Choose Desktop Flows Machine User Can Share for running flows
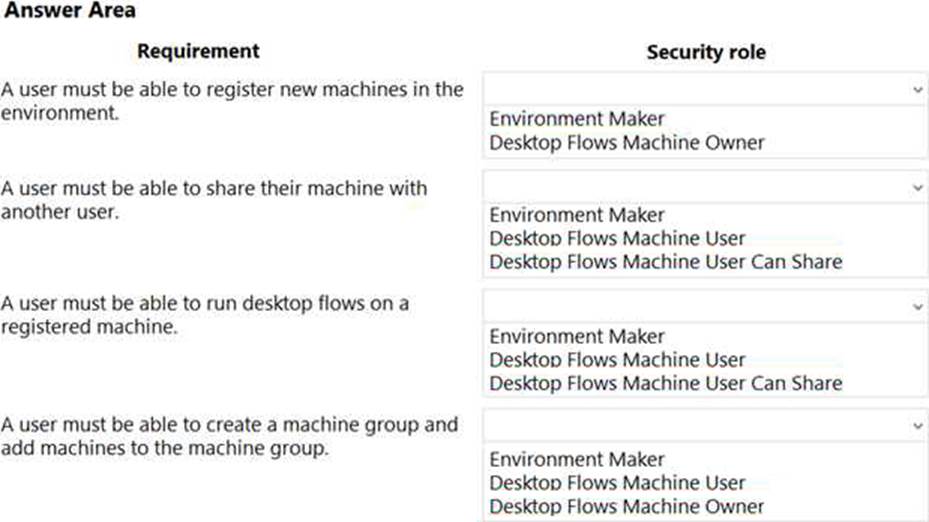The height and width of the screenshot is (522, 929). pos(665,383)
